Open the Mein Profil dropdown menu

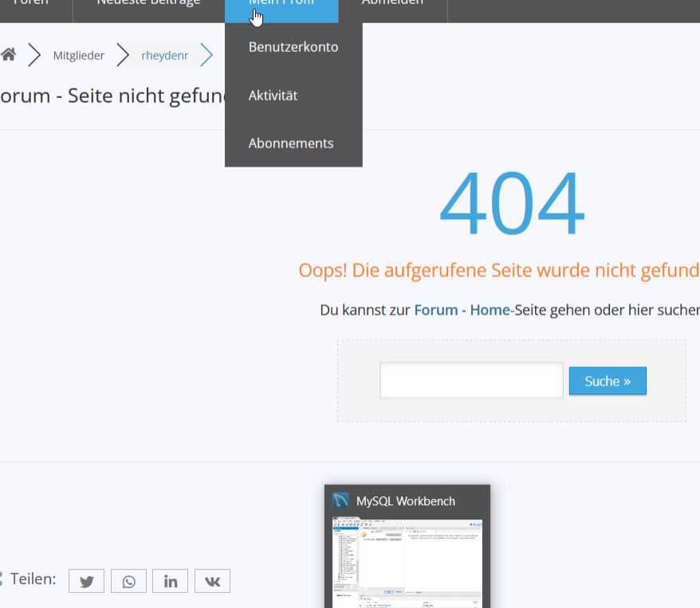(x=281, y=6)
